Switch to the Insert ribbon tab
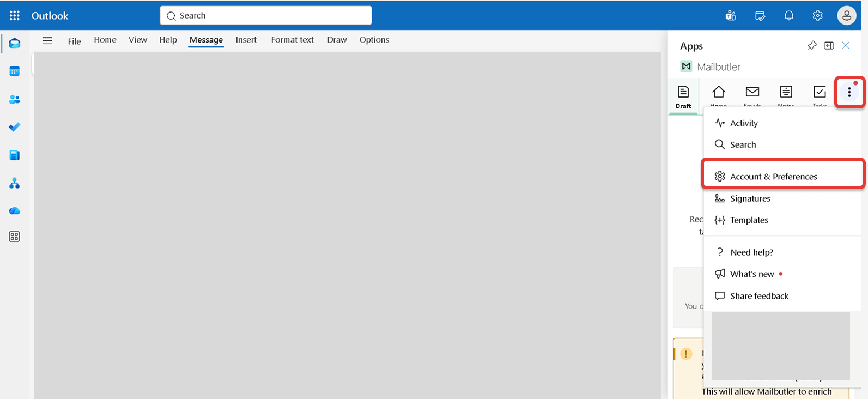The width and height of the screenshot is (868, 399). (x=246, y=40)
